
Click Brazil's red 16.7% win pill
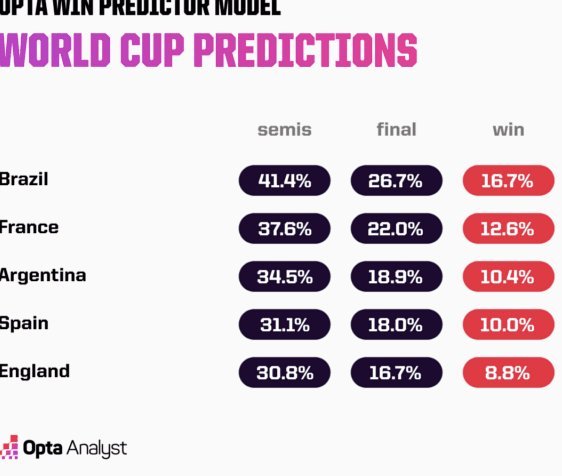pos(509,180)
